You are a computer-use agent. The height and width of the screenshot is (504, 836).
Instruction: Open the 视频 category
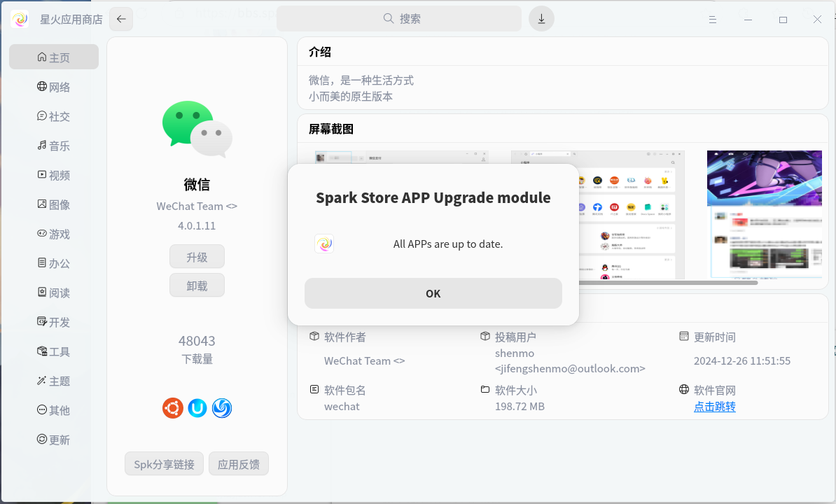(54, 175)
